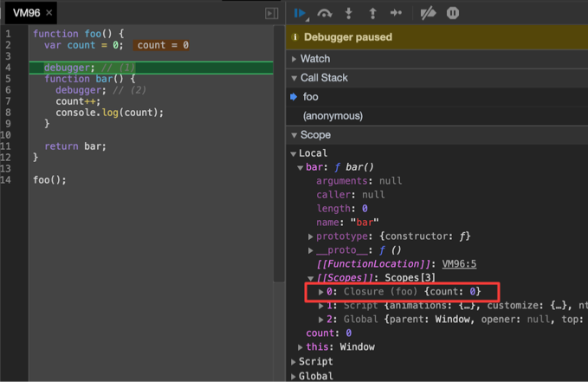Click the Step arrow icon in debugger toolbar
588x382 pixels.
click(397, 13)
